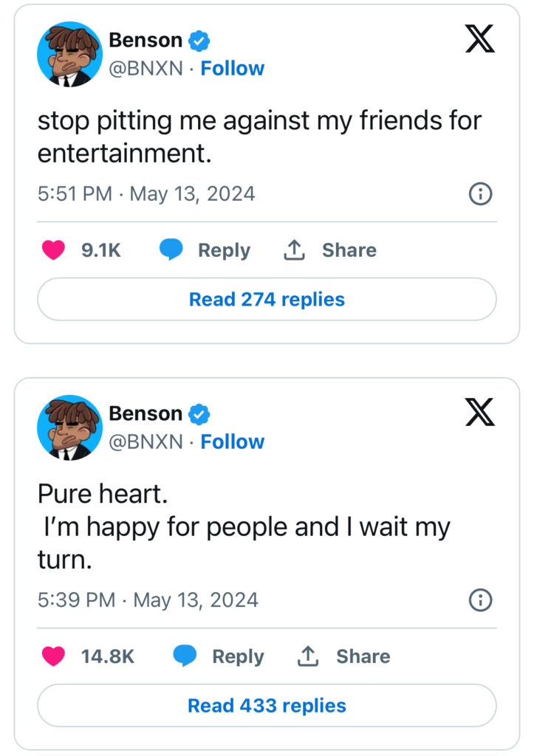Open Benson's avatar on second tweet

(x=69, y=427)
